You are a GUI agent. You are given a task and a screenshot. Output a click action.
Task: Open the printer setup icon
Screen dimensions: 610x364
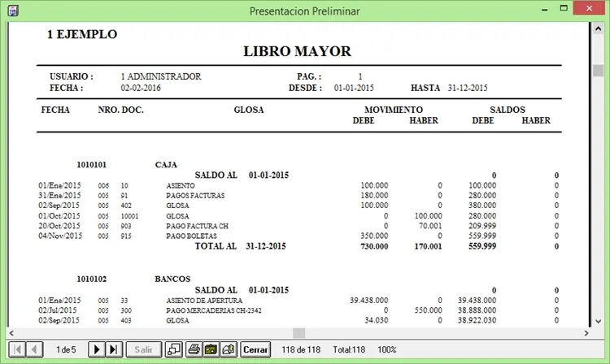[x=211, y=349]
